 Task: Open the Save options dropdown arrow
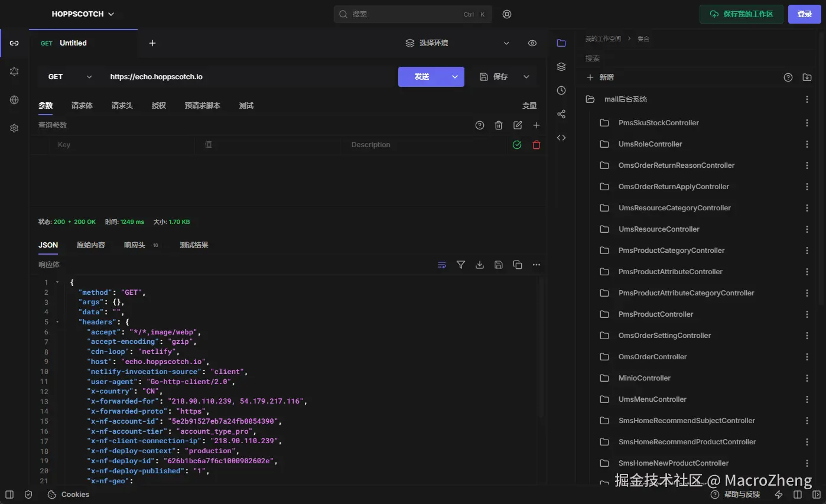tap(526, 77)
